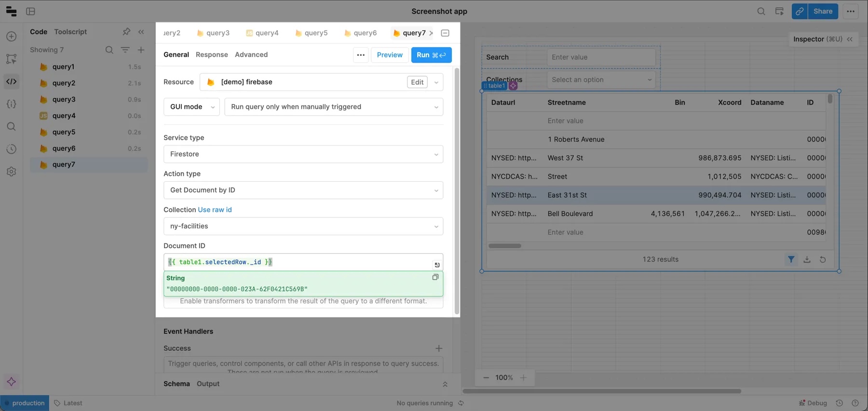
Task: Select query1 in the list
Action: coord(89,67)
